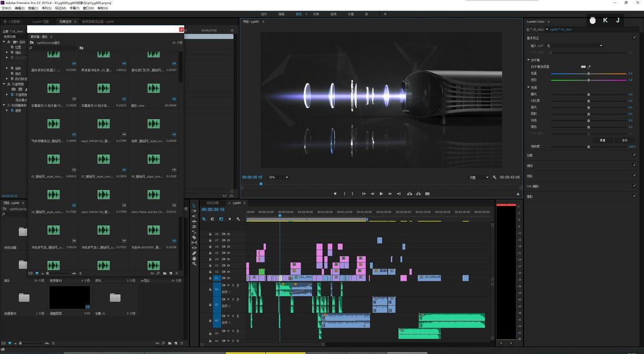The width and height of the screenshot is (644, 354).
Task: Click Lumetri clip link yg600 * c5_.mov
Action: (561, 29)
